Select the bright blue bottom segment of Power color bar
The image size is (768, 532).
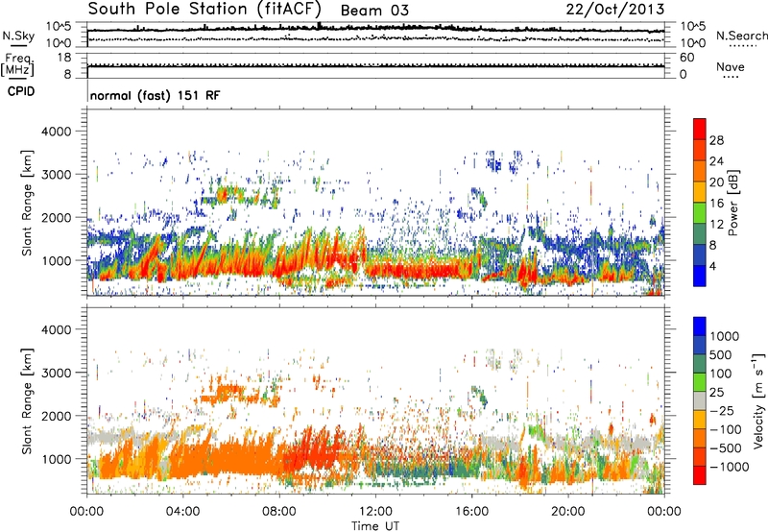pyautogui.click(x=700, y=276)
